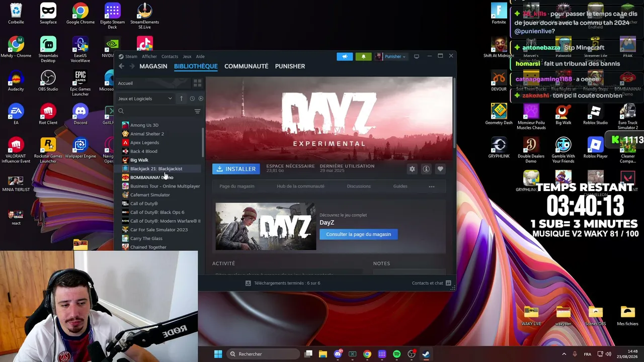The height and width of the screenshot is (362, 644).
Task: Open Discussions tab for DayZ
Action: (x=359, y=187)
